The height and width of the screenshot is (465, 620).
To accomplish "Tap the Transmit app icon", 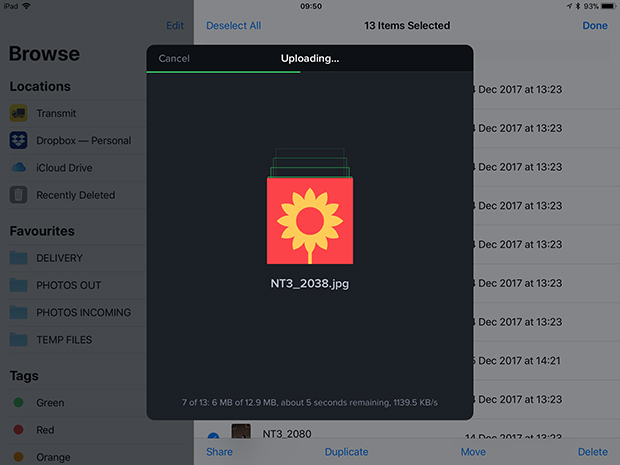I will pos(18,114).
